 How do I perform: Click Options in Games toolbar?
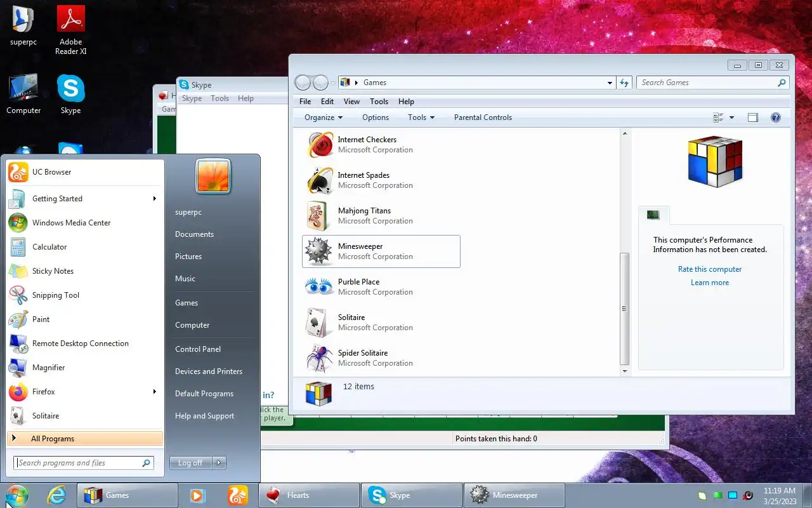376,117
